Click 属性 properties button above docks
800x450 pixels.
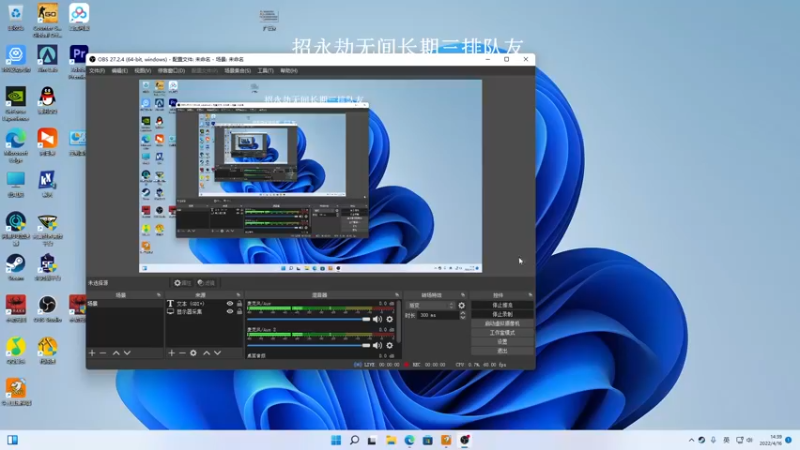[182, 283]
